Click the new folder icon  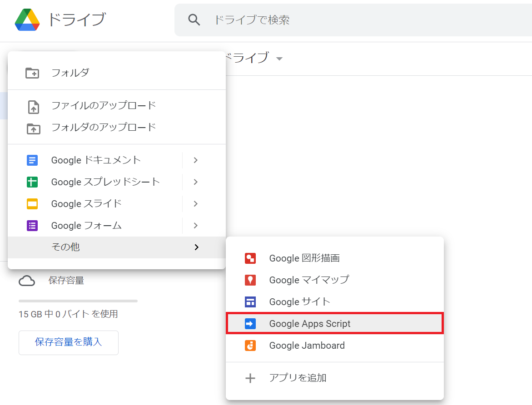[x=32, y=73]
